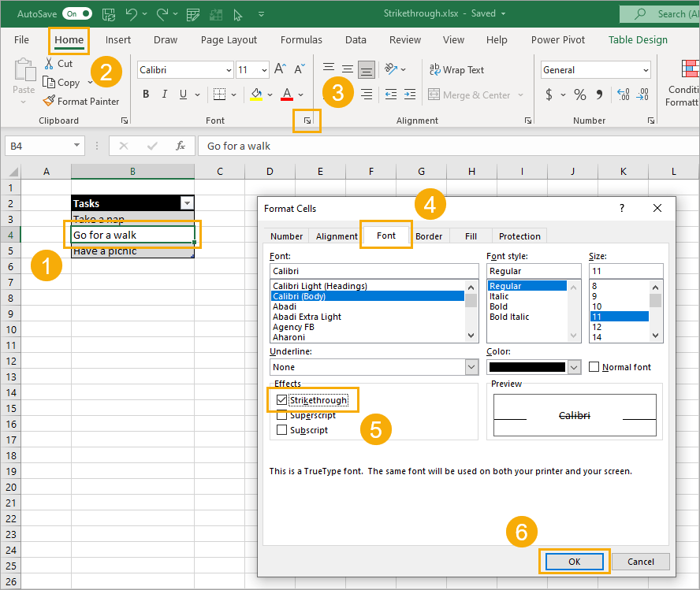Activate the Format Painter tool
The width and height of the screenshot is (700, 590).
pos(81,101)
